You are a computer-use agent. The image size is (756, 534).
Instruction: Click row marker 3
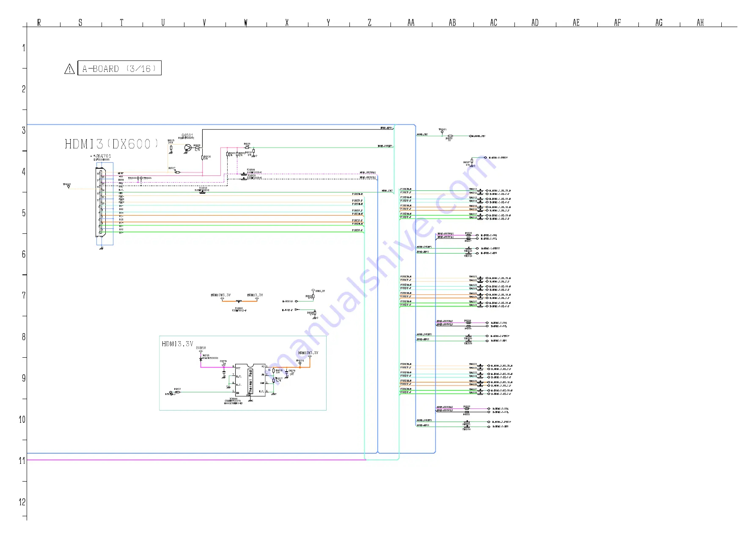(24, 130)
